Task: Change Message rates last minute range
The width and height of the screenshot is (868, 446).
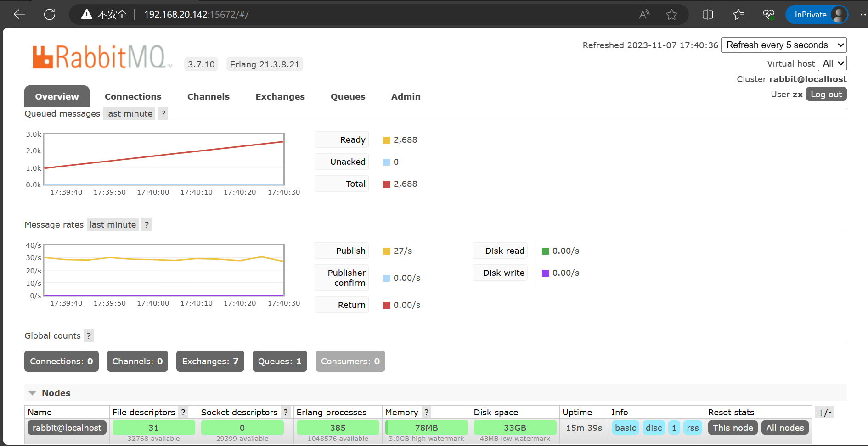Action: point(113,224)
